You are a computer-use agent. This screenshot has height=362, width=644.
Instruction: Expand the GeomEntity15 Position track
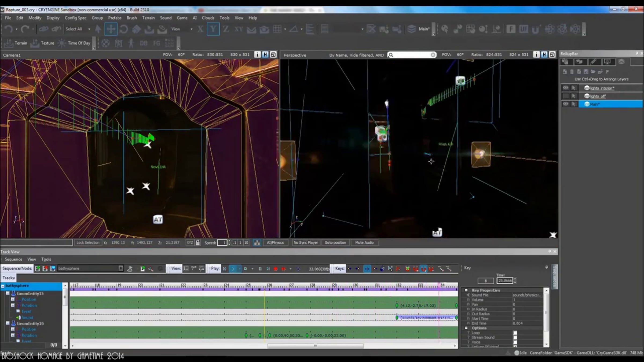tap(13, 299)
